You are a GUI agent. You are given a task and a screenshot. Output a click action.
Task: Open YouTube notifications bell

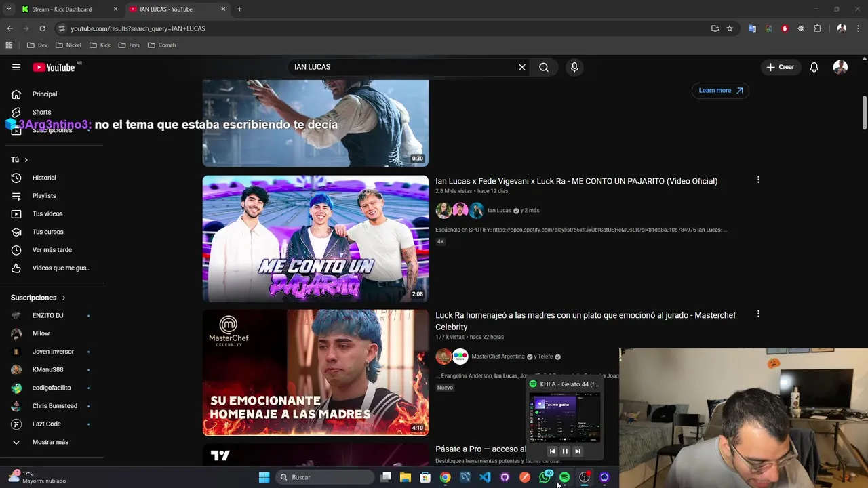tap(814, 67)
